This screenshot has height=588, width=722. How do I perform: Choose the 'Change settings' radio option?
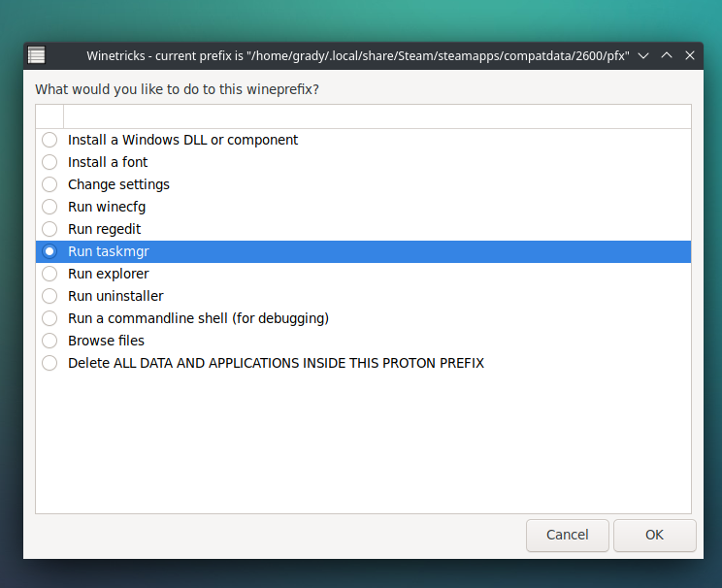(49, 184)
